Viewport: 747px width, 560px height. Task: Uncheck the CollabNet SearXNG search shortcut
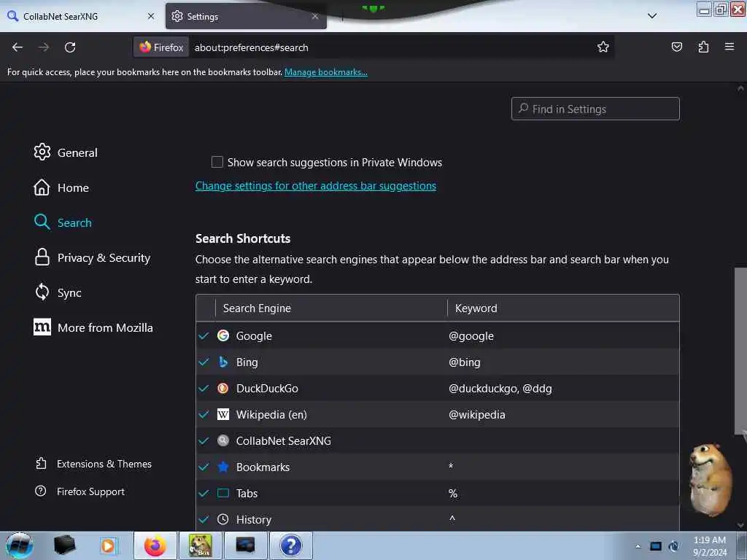tap(204, 440)
